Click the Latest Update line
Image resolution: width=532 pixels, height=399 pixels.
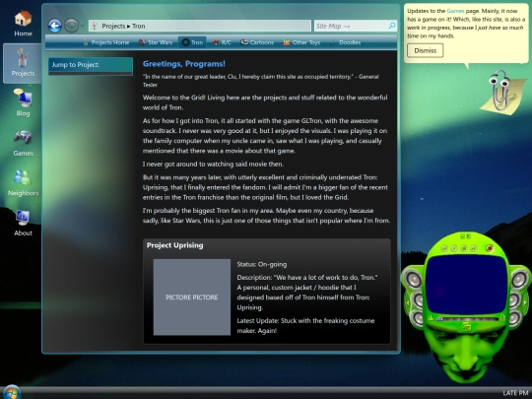pos(305,326)
